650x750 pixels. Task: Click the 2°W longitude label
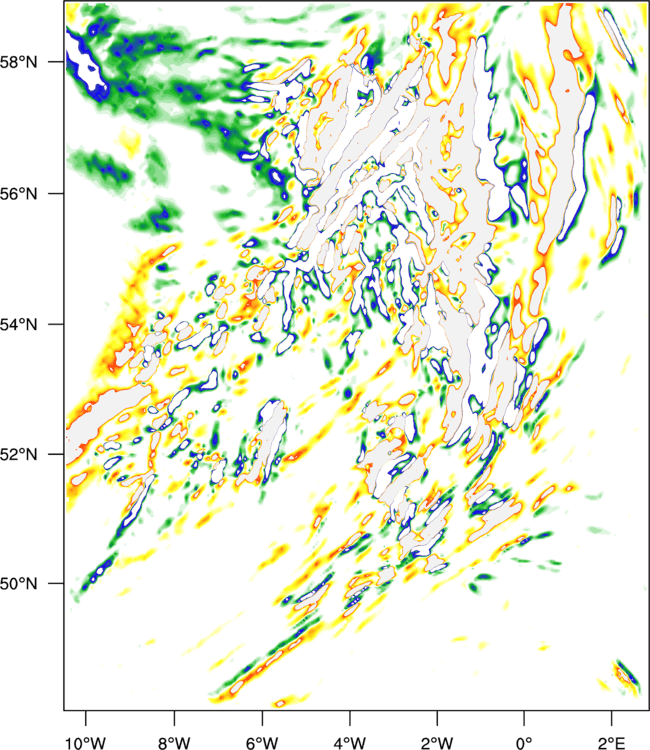(x=437, y=742)
